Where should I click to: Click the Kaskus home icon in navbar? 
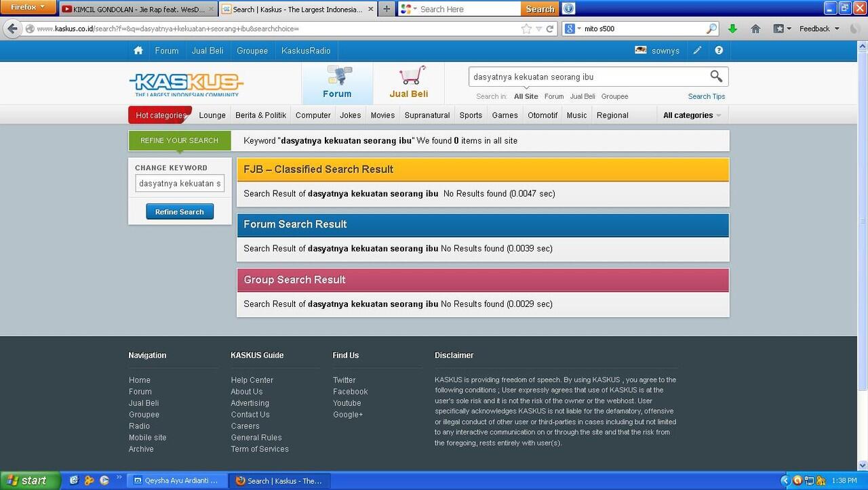click(138, 50)
